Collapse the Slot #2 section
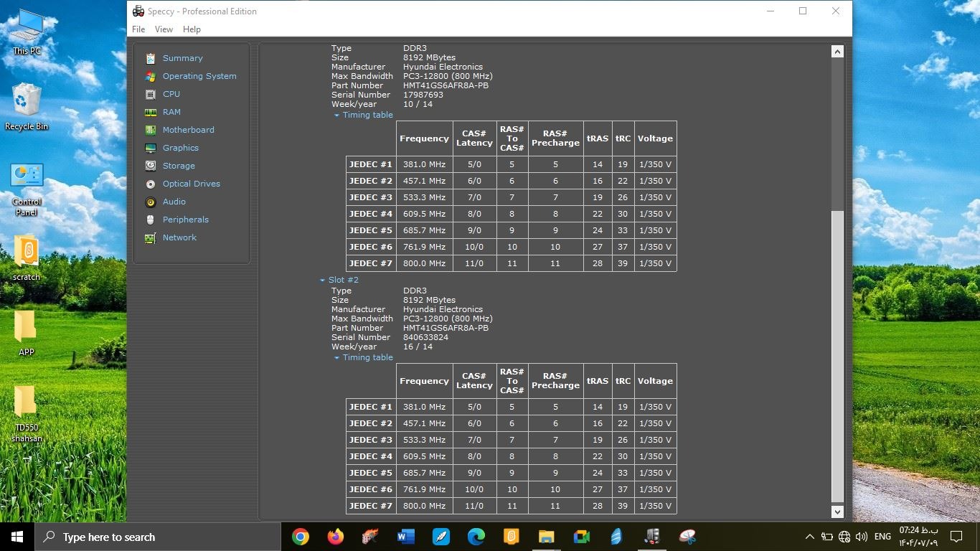Viewport: 980px width, 551px height. [323, 280]
